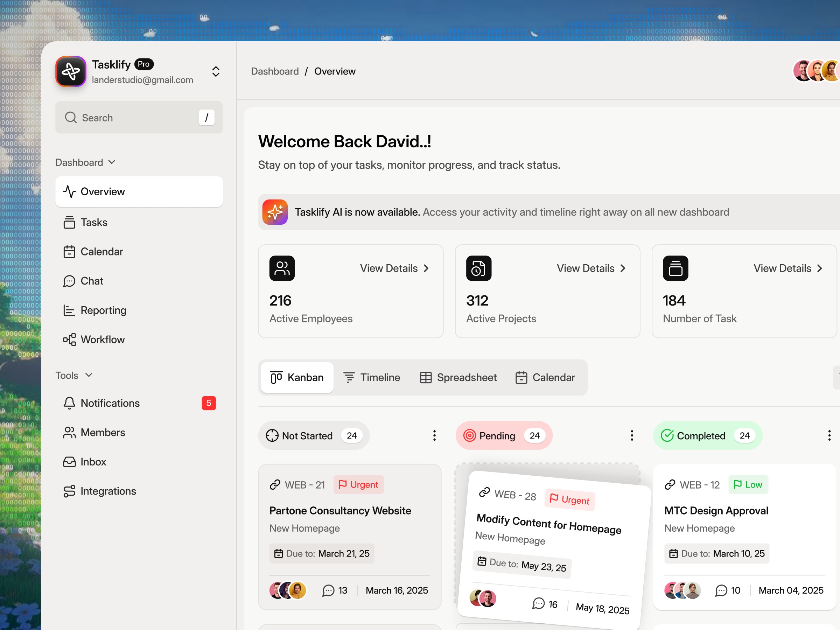Click the Number of Task stack icon
The width and height of the screenshot is (840, 630).
pyautogui.click(x=675, y=268)
